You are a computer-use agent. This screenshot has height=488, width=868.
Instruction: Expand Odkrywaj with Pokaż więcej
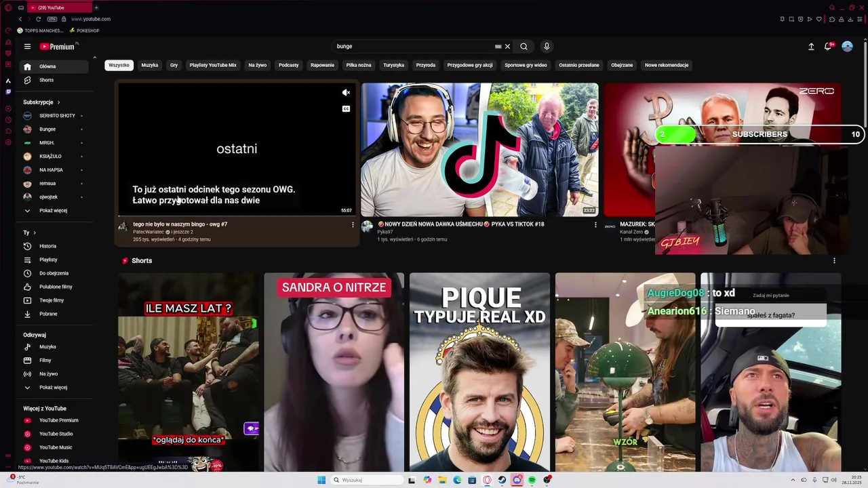(53, 388)
